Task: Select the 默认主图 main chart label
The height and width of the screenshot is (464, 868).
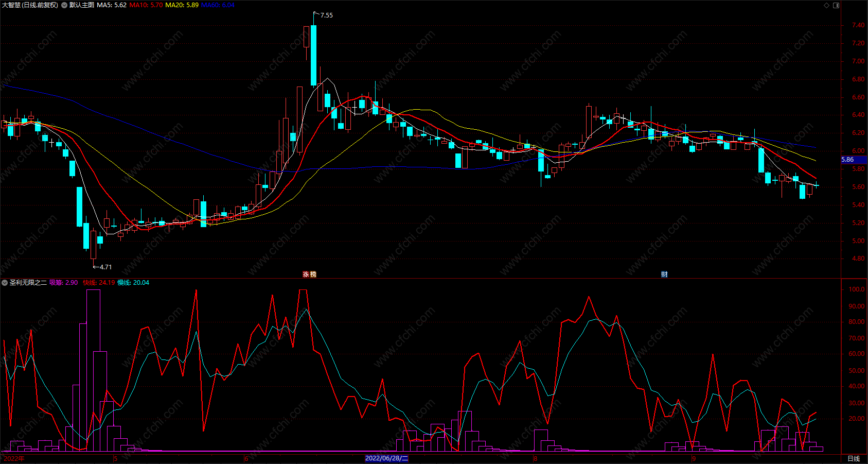Action: pyautogui.click(x=82, y=5)
